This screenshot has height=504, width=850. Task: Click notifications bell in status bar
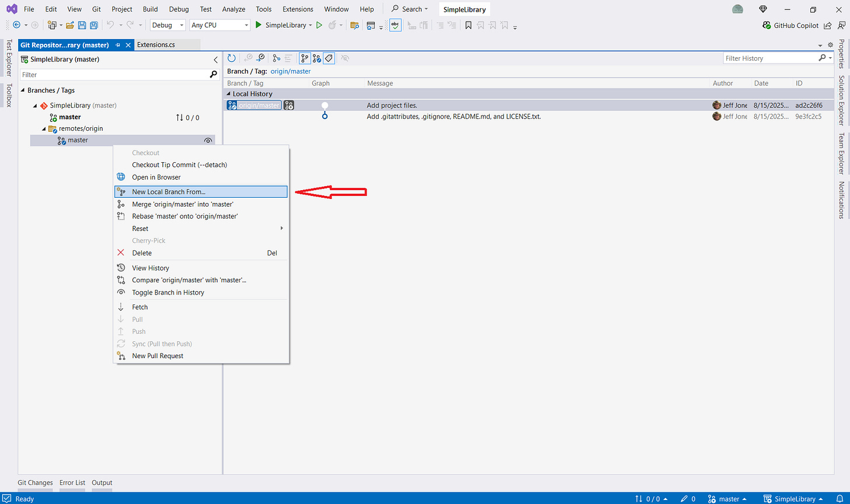click(839, 499)
